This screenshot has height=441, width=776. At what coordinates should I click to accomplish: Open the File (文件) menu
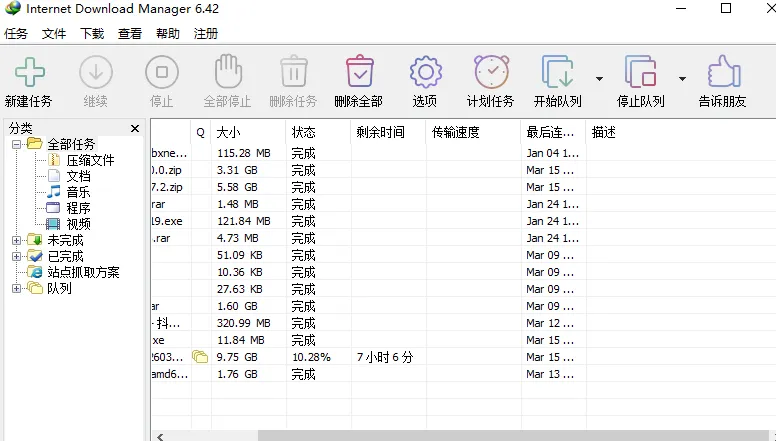tap(54, 34)
